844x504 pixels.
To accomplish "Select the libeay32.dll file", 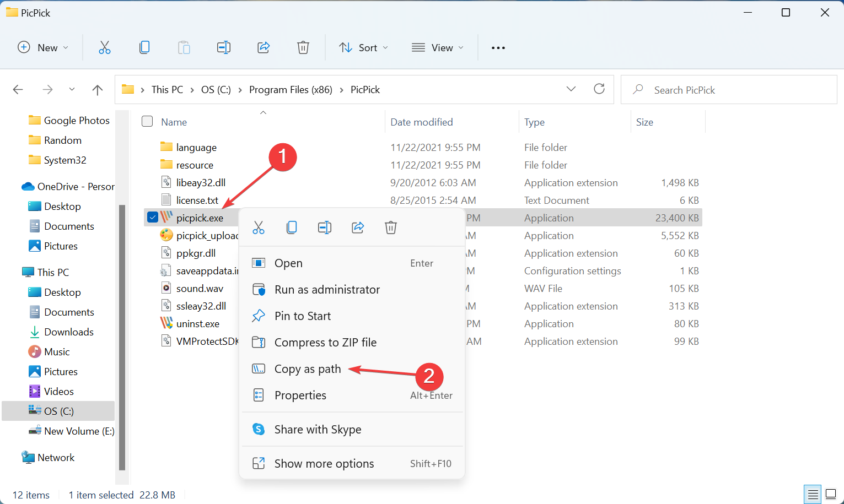I will pyautogui.click(x=201, y=183).
